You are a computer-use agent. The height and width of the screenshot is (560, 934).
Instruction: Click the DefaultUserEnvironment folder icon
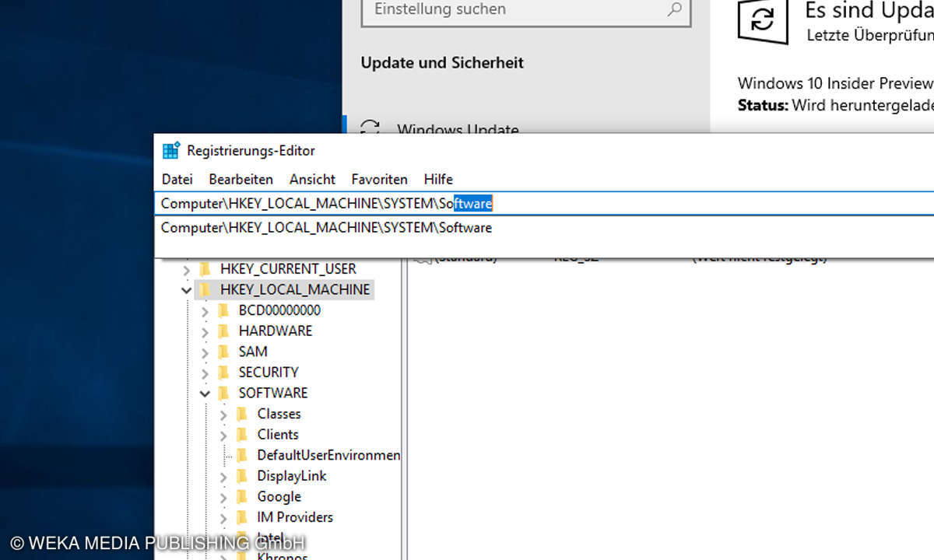click(x=242, y=455)
